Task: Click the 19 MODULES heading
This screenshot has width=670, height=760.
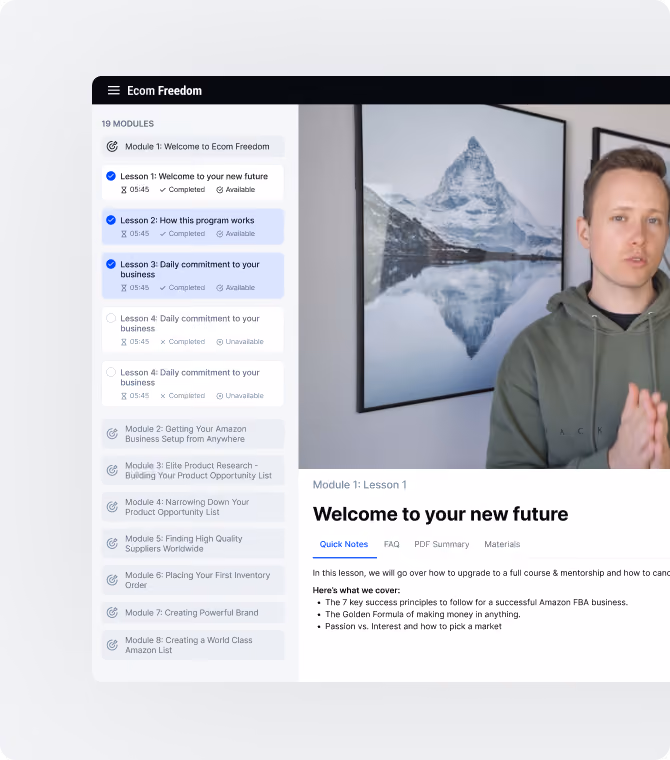Action: (128, 124)
